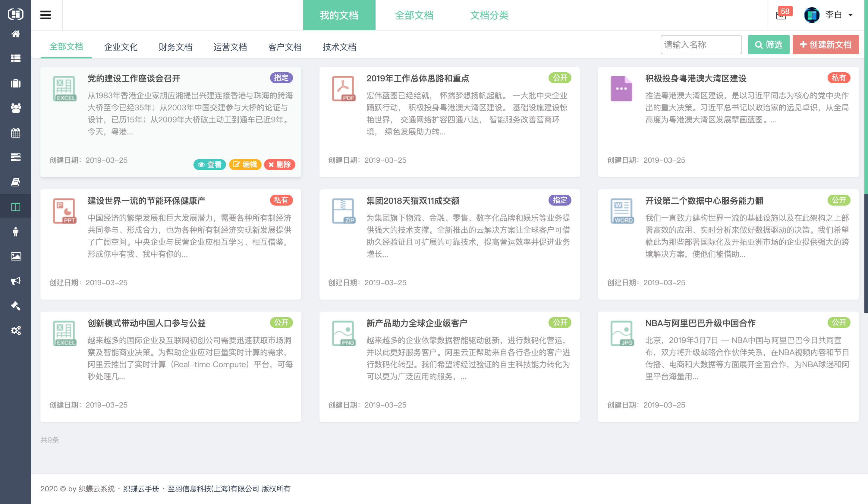Image resolution: width=868 pixels, height=504 pixels.
Task: Open the picture gallery sidebar icon
Action: (15, 256)
